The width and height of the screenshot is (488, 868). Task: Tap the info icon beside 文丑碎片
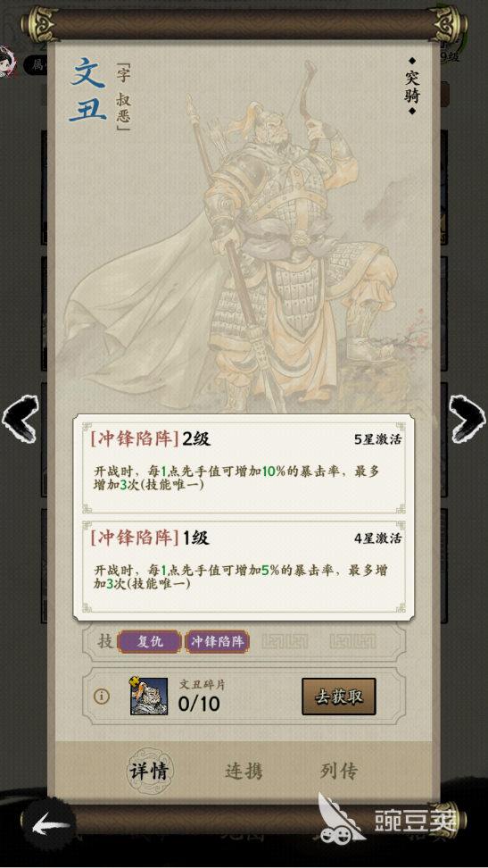pos(101,697)
